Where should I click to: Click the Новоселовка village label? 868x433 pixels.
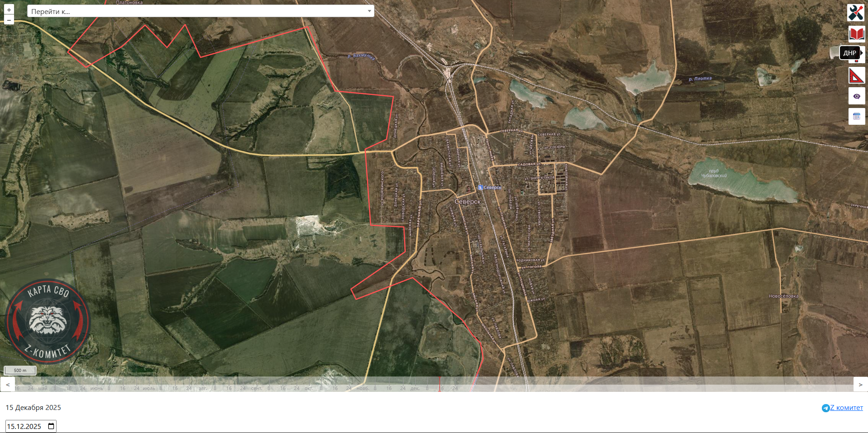(x=783, y=296)
